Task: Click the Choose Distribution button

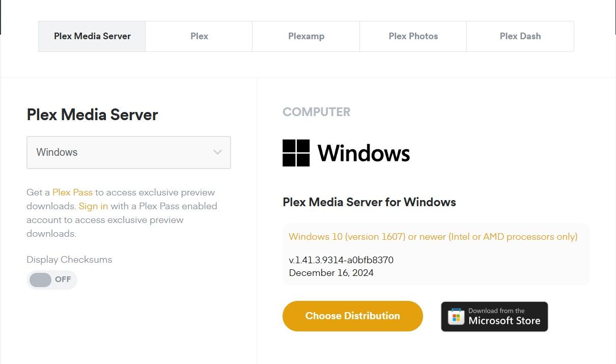Action: tap(353, 316)
